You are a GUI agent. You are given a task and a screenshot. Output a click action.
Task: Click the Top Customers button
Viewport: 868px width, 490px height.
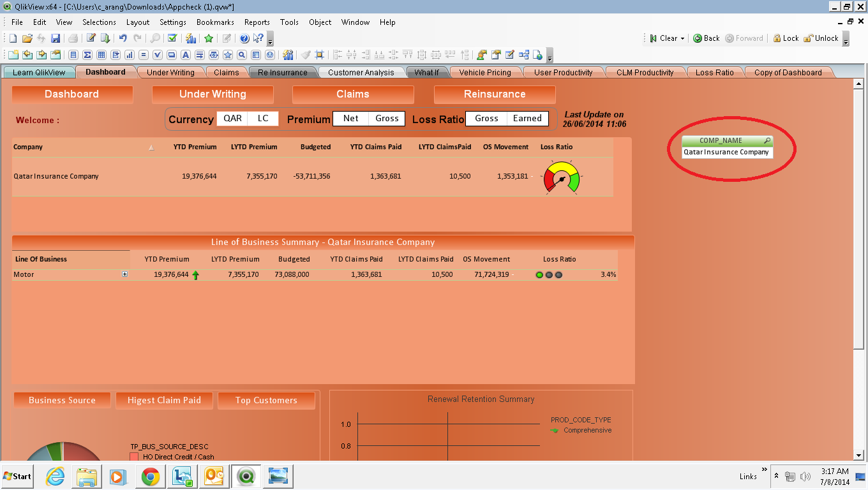tap(266, 401)
